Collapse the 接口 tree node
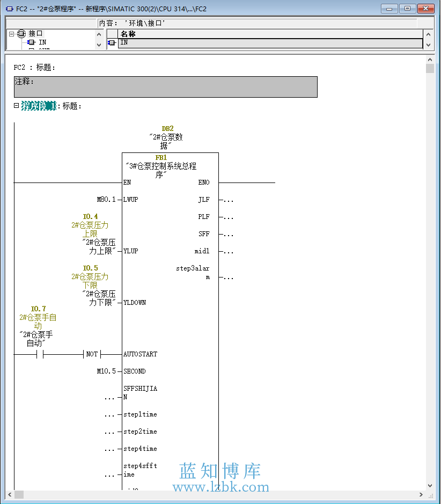The width and height of the screenshot is (441, 504). click(12, 34)
